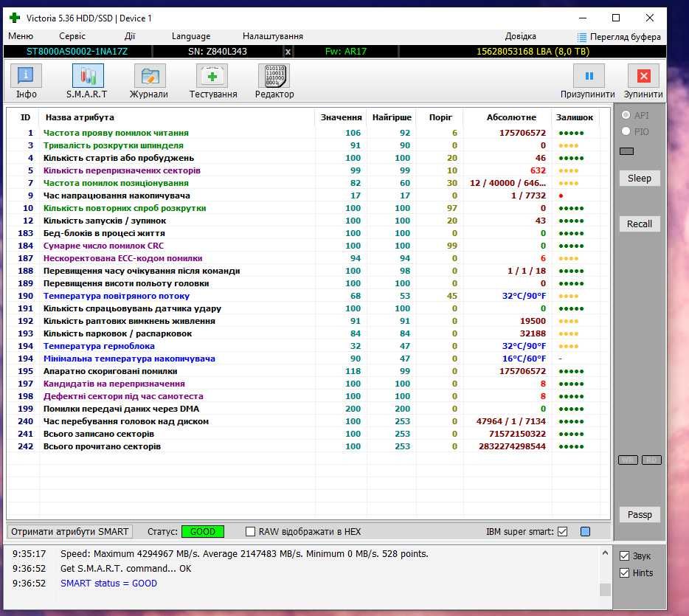Select the API access mode radio button
Image resolution: width=689 pixels, height=616 pixels.
coord(626,115)
